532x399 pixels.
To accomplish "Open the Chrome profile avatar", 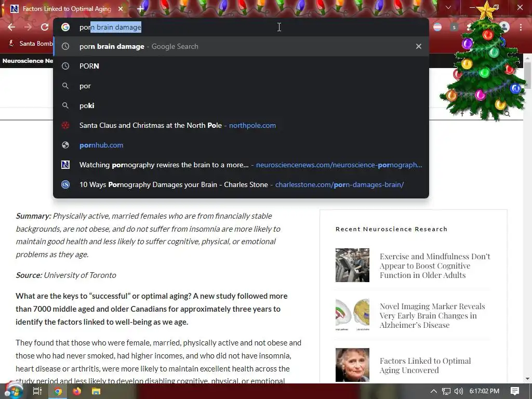I will (x=504, y=27).
